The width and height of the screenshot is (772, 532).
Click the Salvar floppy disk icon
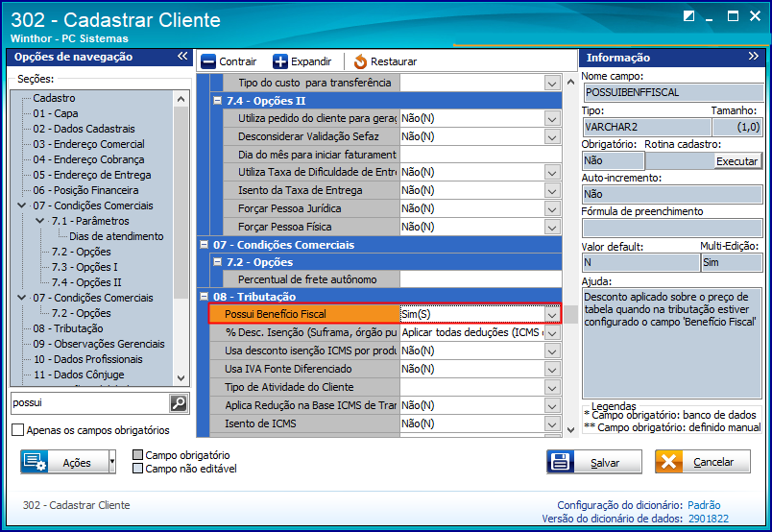point(561,462)
